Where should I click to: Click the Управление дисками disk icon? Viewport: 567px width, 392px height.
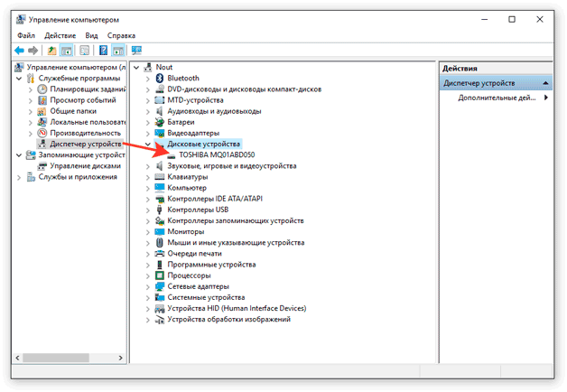click(x=42, y=166)
